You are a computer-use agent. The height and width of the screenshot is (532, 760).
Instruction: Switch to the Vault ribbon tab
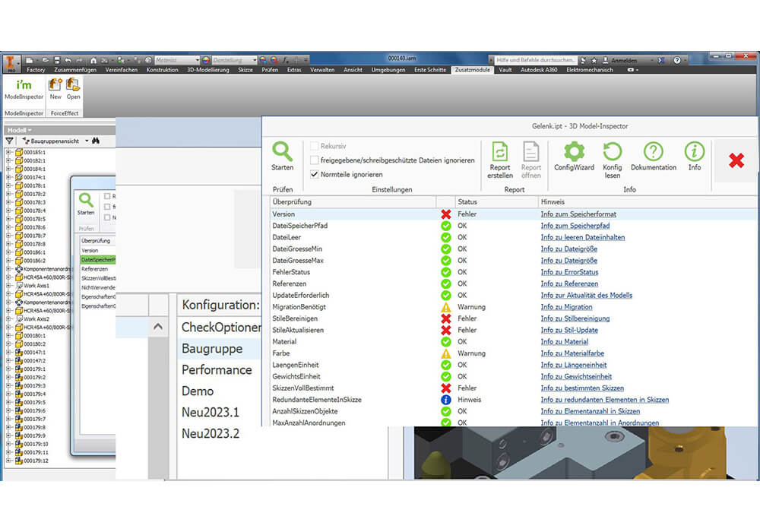pos(505,70)
